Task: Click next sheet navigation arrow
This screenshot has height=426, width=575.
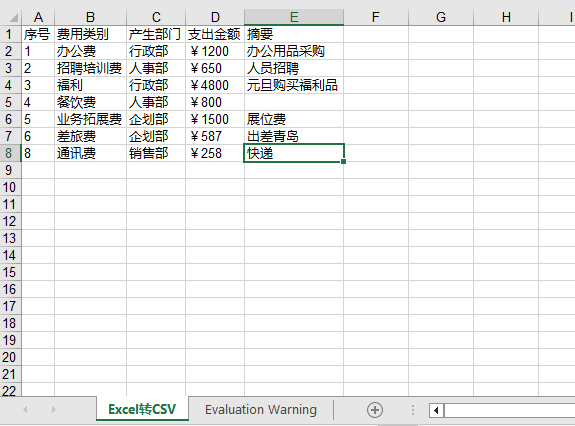Action: (54, 409)
